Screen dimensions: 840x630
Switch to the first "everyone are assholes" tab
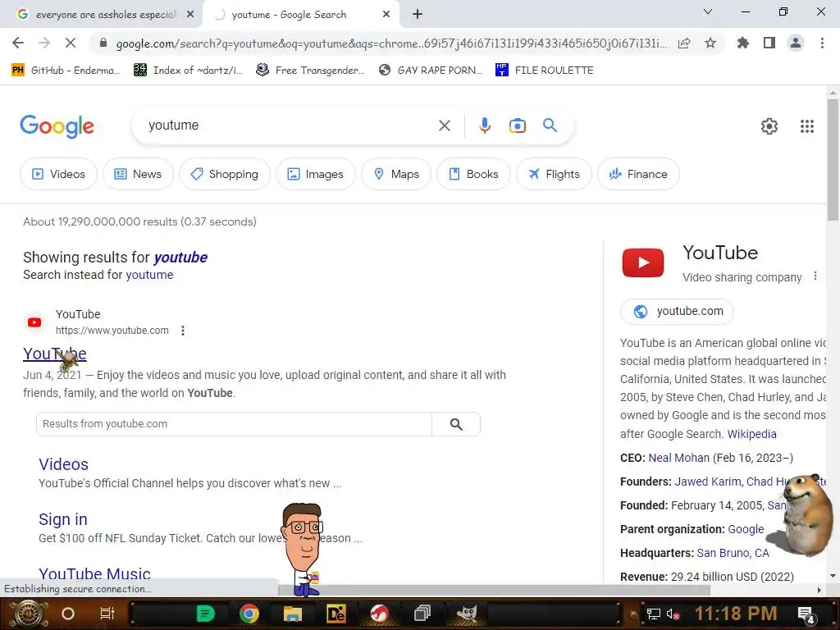[x=102, y=15]
